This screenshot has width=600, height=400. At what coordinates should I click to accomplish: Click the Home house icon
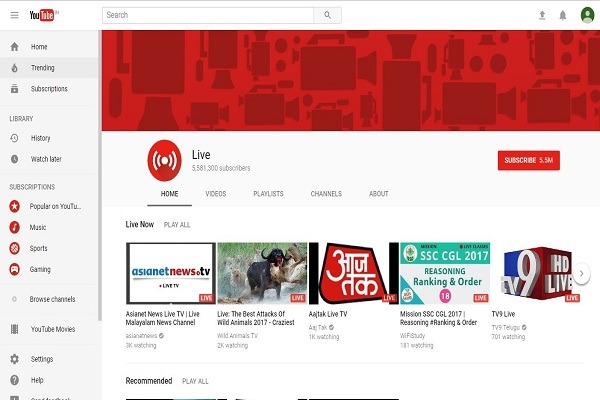click(x=15, y=47)
